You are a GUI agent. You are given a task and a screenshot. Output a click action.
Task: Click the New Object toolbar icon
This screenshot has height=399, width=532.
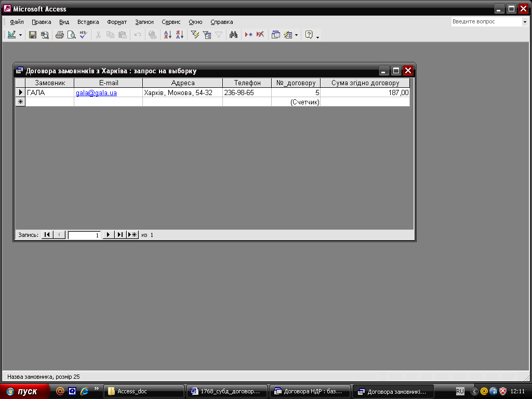point(288,35)
